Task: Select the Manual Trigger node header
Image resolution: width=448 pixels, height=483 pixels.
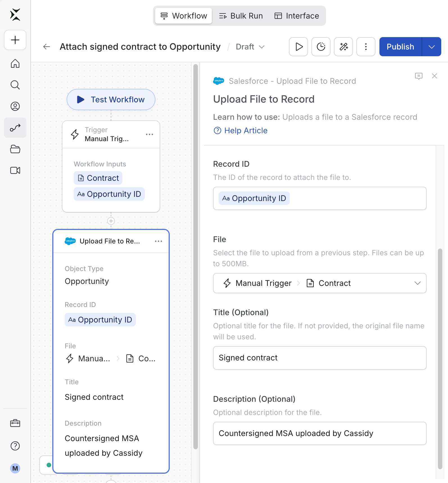Action: pyautogui.click(x=111, y=134)
